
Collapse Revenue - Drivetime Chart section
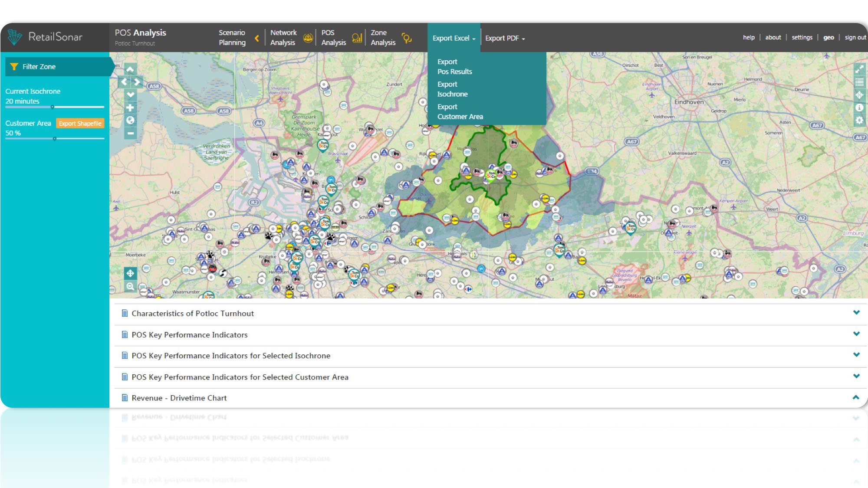856,397
